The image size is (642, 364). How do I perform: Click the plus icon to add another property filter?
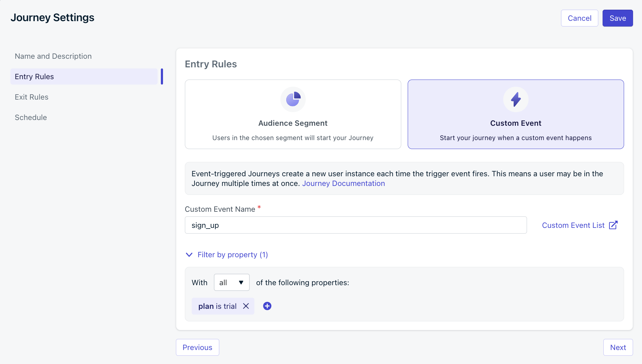coord(267,306)
